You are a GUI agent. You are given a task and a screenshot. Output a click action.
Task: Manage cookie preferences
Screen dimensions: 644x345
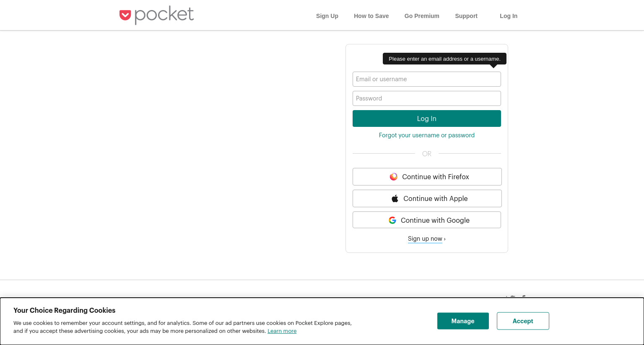pos(463,321)
